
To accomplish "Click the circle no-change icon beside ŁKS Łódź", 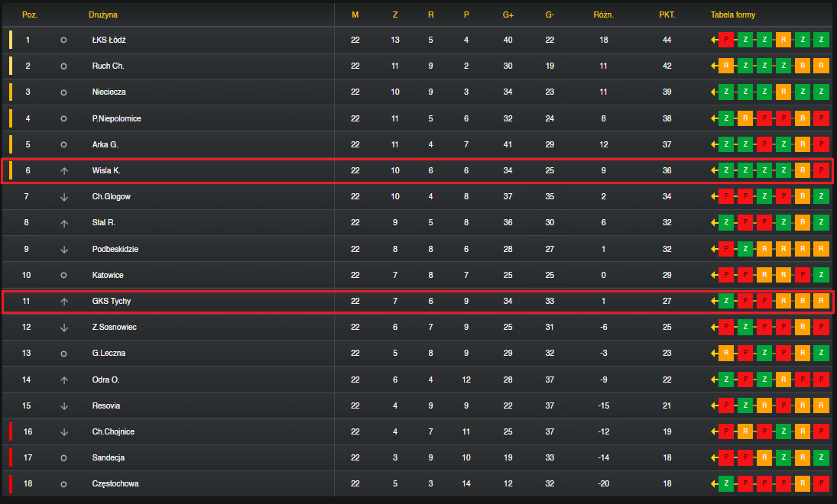I will (x=63, y=40).
